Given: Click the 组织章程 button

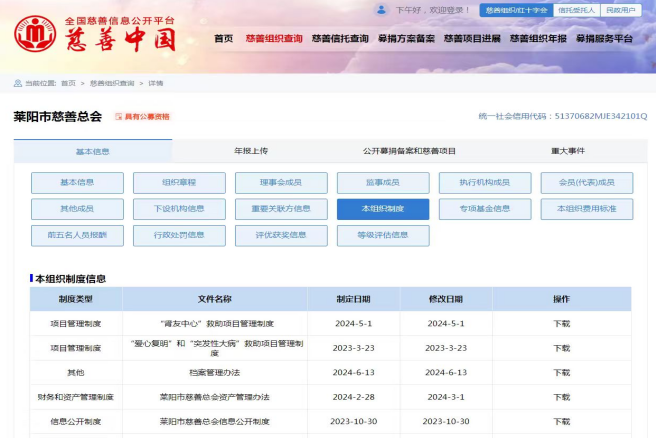Looking at the screenshot, I should pyautogui.click(x=179, y=183).
